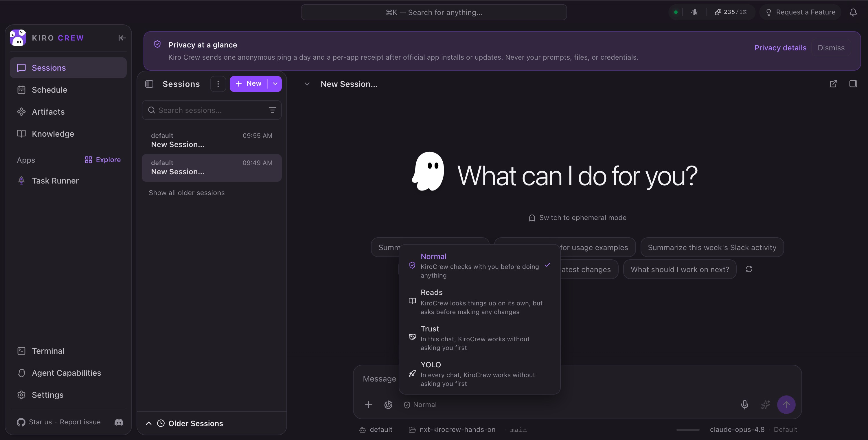Click the Kiro Crew ghost logo

(x=18, y=37)
